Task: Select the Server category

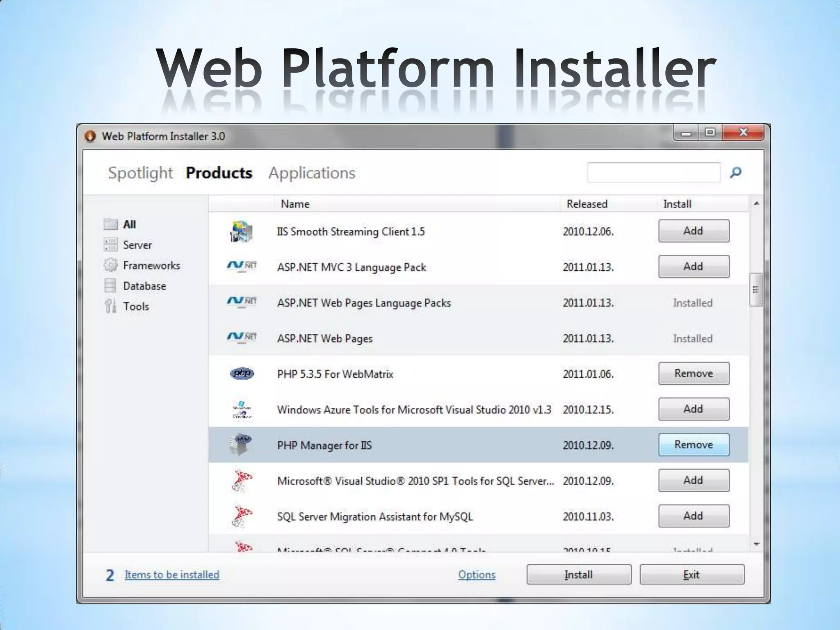Action: click(x=137, y=245)
